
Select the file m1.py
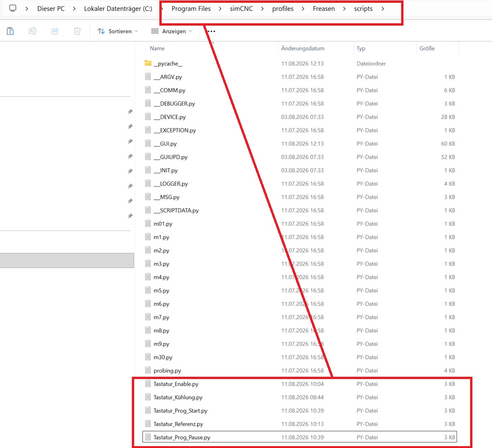point(161,237)
